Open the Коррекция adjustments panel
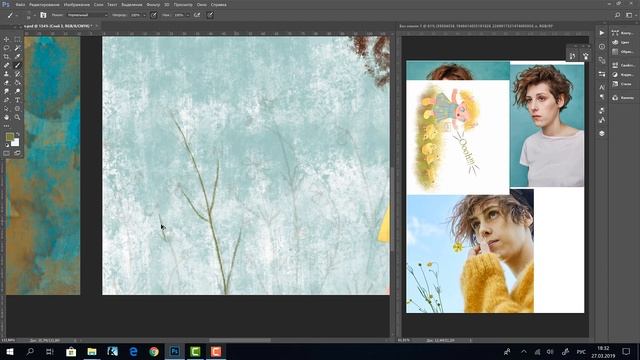Image resolution: width=640 pixels, height=360 pixels. pos(623,75)
